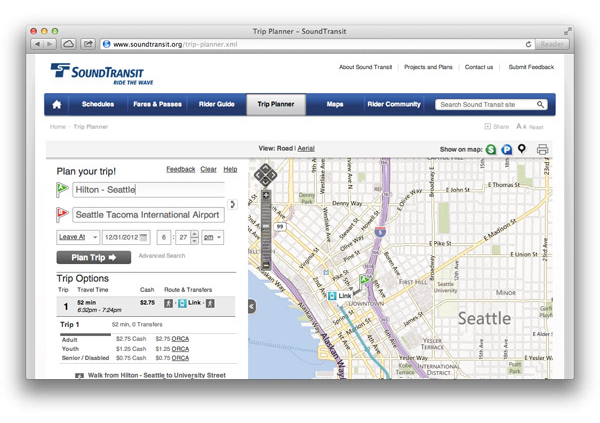The image size is (600, 423).
Task: Click the About Sound Transit link
Action: [x=365, y=67]
